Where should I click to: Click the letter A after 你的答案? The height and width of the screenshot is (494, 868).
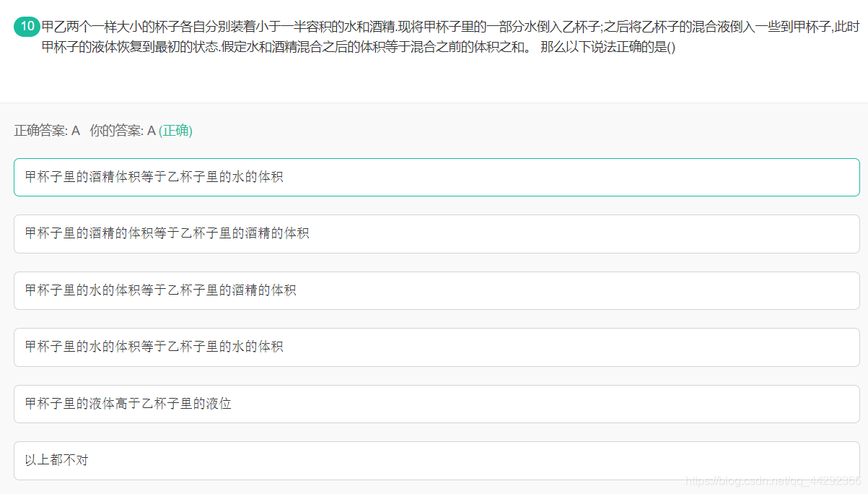click(x=152, y=131)
